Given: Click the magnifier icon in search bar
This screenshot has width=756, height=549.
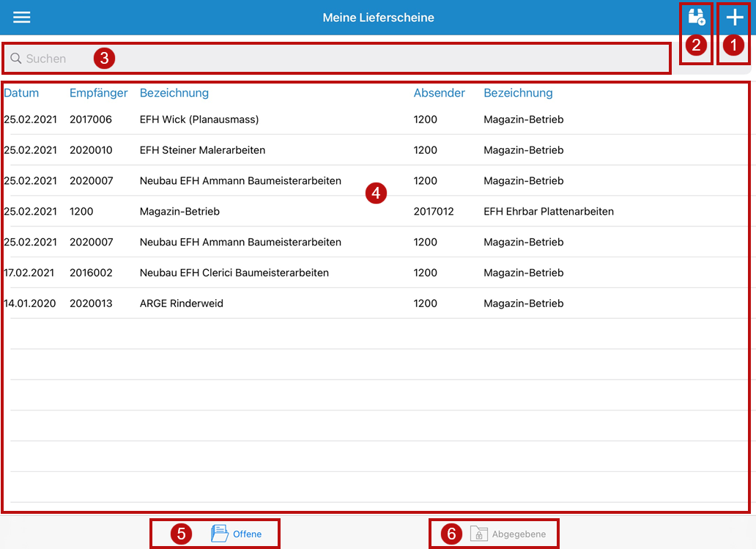Looking at the screenshot, I should coord(16,59).
